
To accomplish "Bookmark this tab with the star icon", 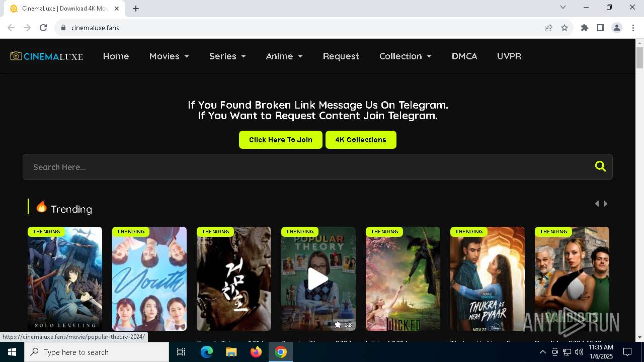I will pyautogui.click(x=565, y=28).
